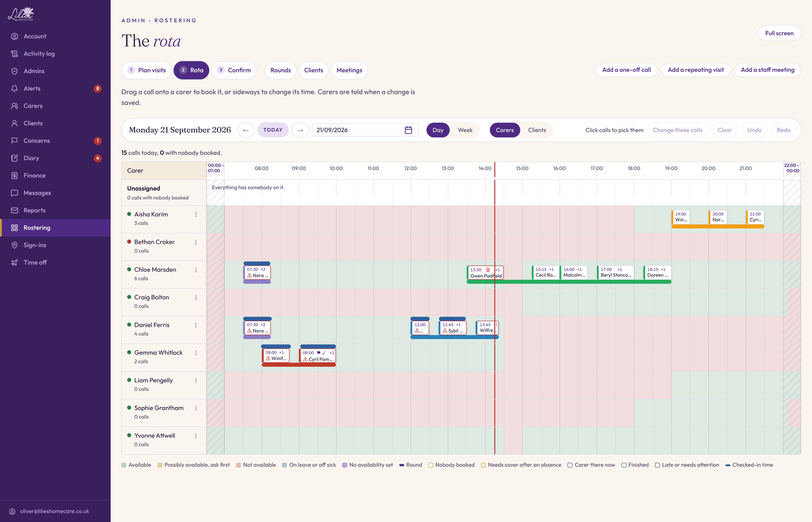Open the Sign-ins location pin icon
The image size is (812, 522).
coord(14,245)
